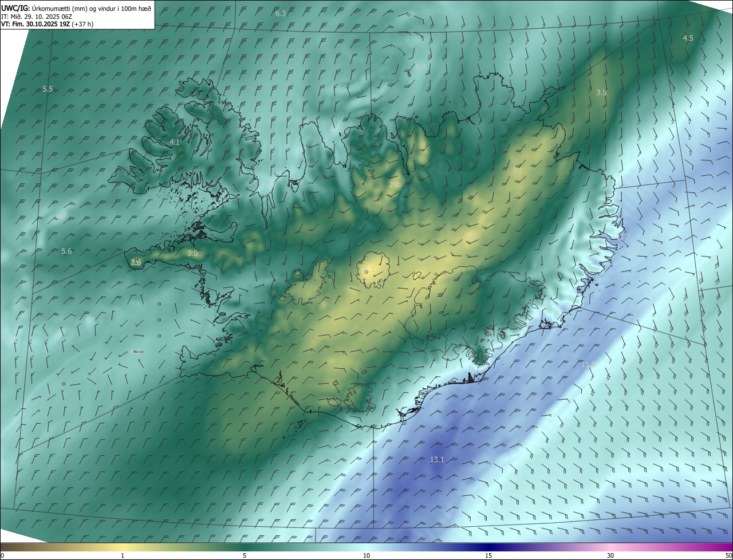Screen dimensions: 733x560
Task: Click the colorbar tick label 0
Action: [2, 555]
